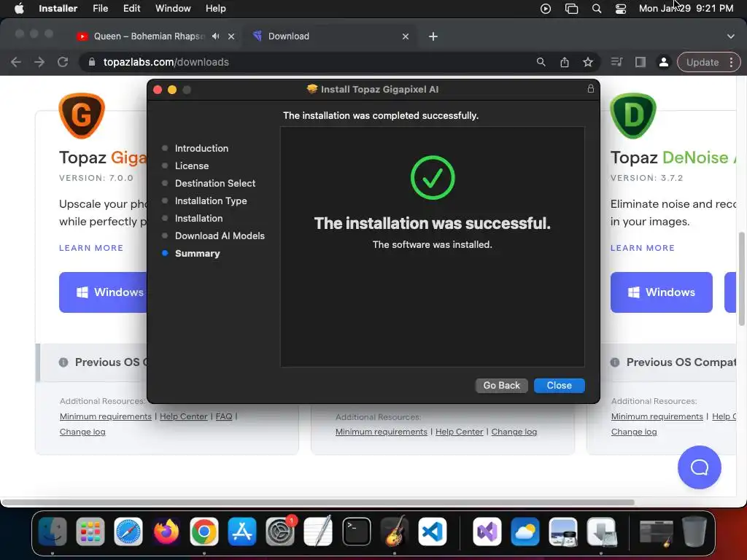Viewport: 747px width, 560px height.
Task: Open the Chrome profile icon
Action: (x=664, y=62)
